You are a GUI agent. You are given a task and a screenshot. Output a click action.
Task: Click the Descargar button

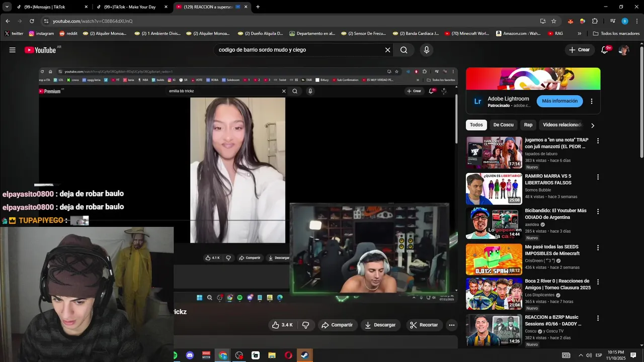(x=380, y=325)
